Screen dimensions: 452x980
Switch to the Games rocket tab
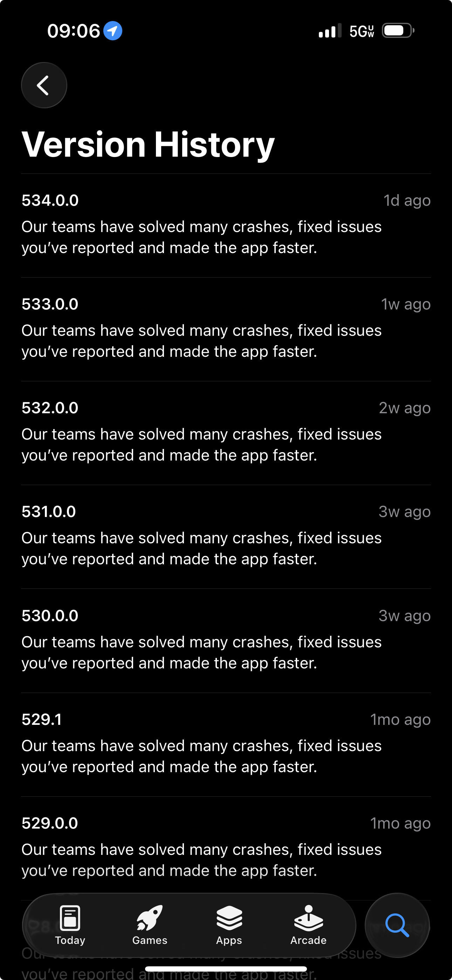pyautogui.click(x=150, y=925)
